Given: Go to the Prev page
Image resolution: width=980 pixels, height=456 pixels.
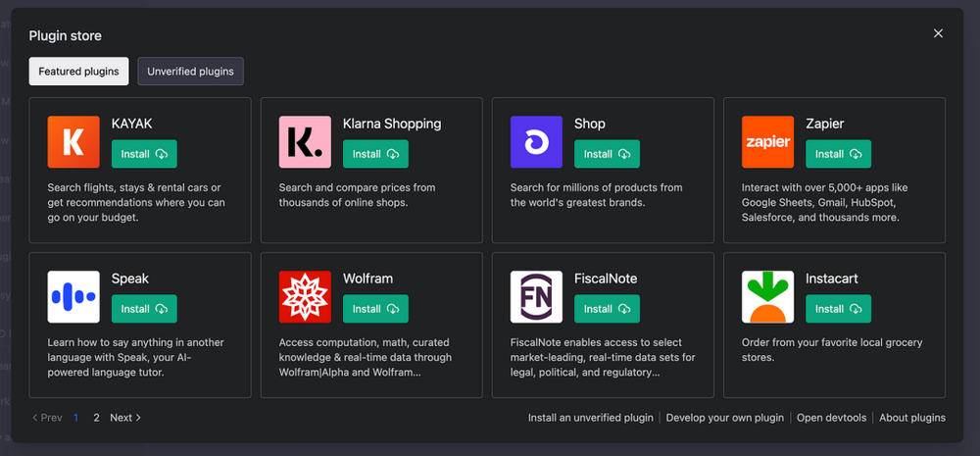Looking at the screenshot, I should (47, 418).
